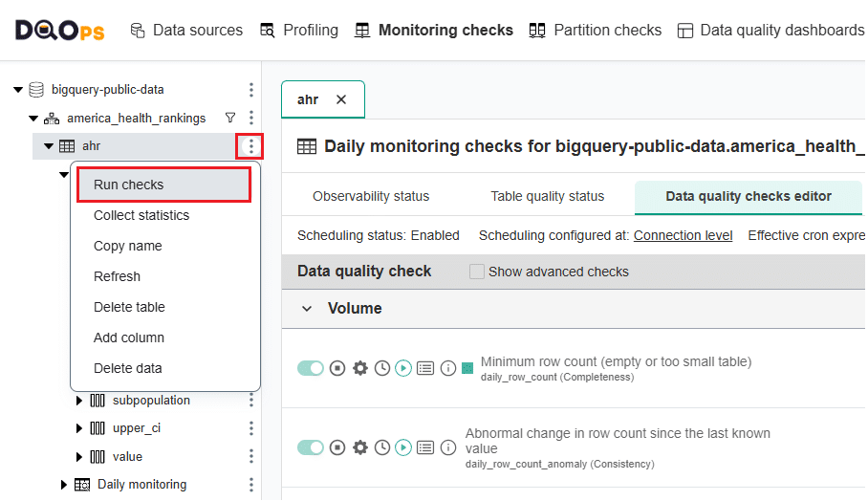Viewport: 868px width, 501px height.
Task: Enable Show advanced checks checkbox
Action: tap(476, 272)
